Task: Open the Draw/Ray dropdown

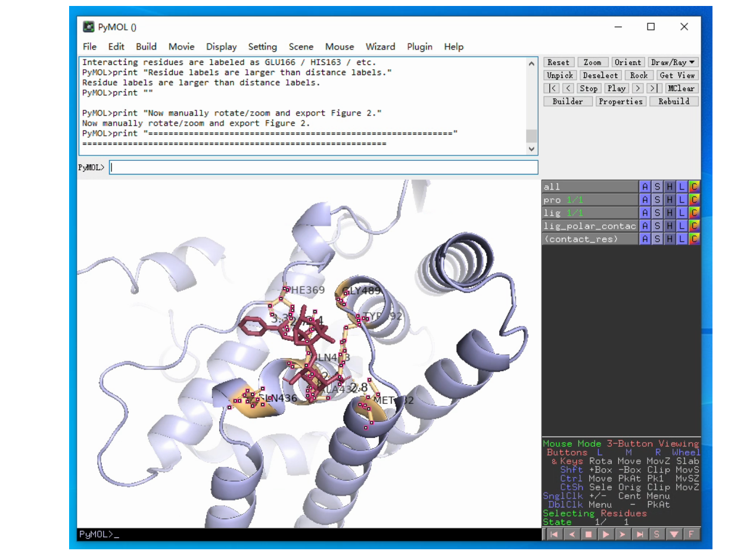Action: pos(673,62)
